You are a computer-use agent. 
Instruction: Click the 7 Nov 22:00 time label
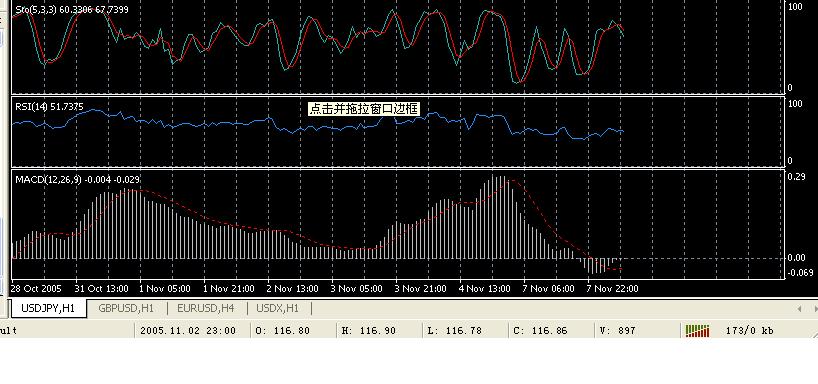[612, 289]
